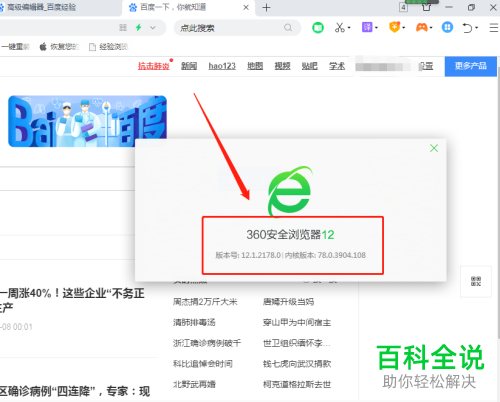Viewport: 500px width, 402px height.
Task: Click the blue extensions grid icon
Action: coord(447,27)
